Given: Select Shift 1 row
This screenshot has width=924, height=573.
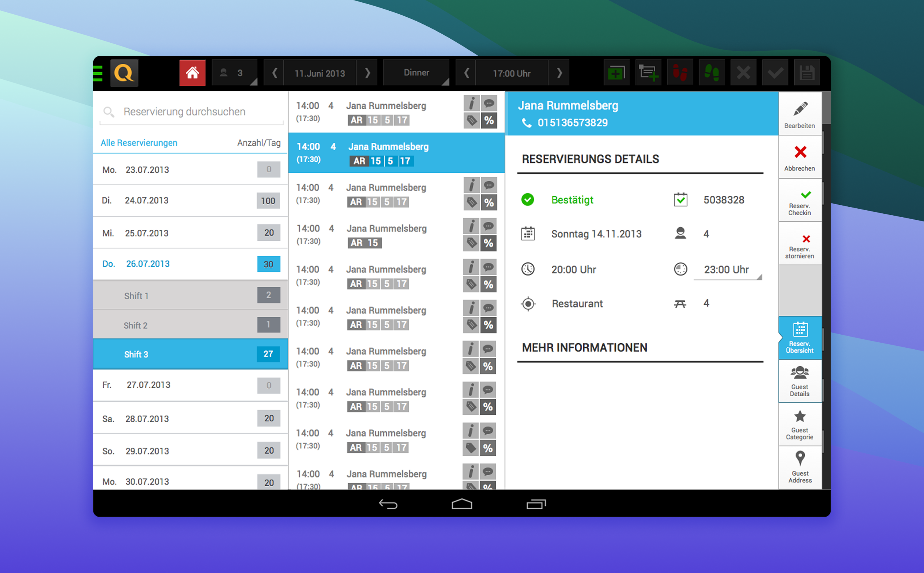Looking at the screenshot, I should tap(191, 295).
